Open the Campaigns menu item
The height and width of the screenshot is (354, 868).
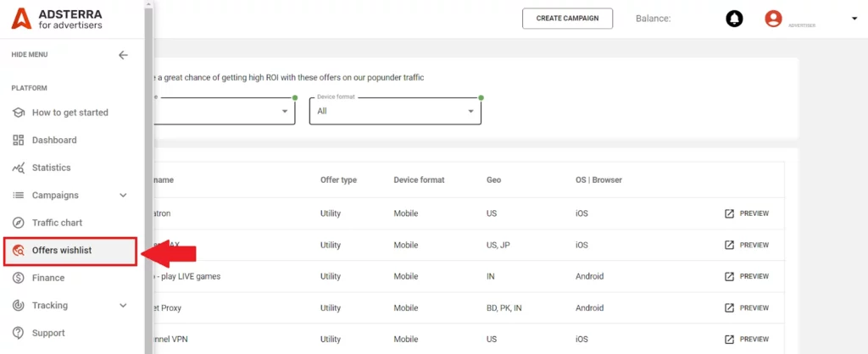(x=55, y=196)
